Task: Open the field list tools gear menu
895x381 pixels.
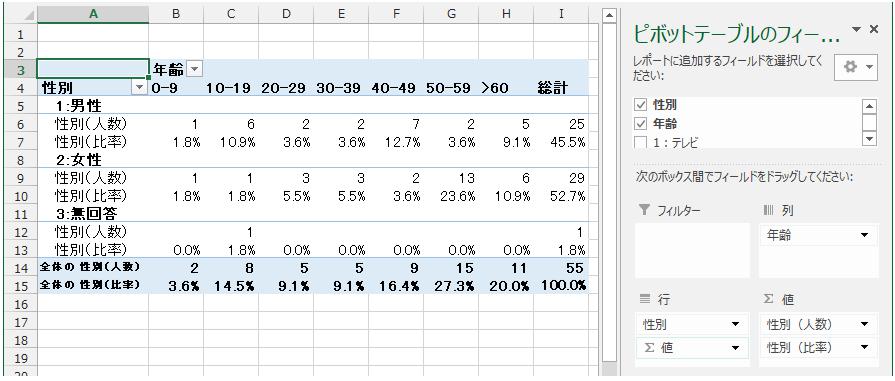Action: (855, 67)
